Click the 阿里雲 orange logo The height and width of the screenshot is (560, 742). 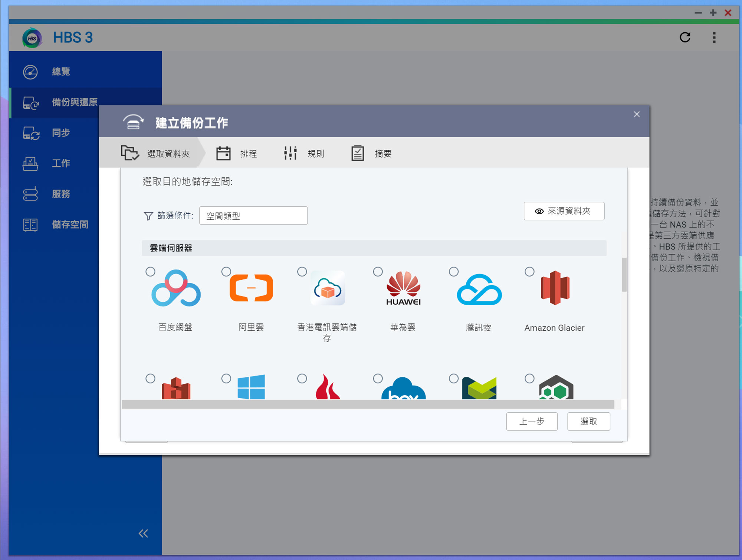[251, 288]
